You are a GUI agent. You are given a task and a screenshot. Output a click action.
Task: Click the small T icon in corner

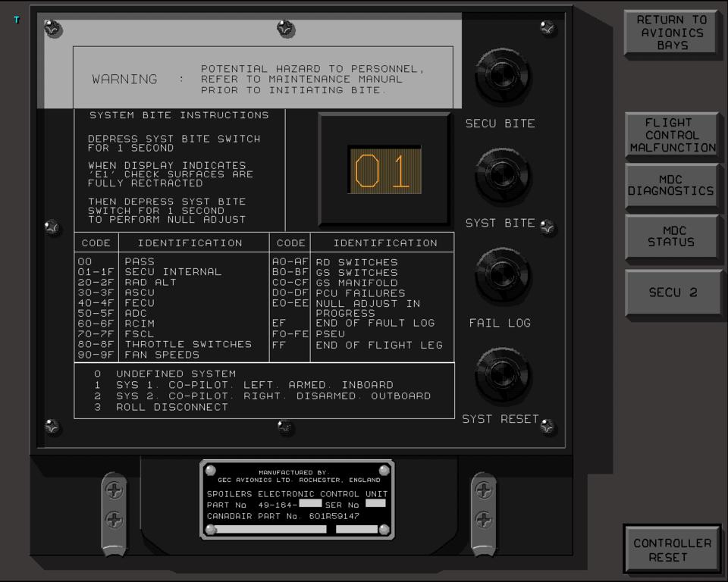(x=17, y=20)
